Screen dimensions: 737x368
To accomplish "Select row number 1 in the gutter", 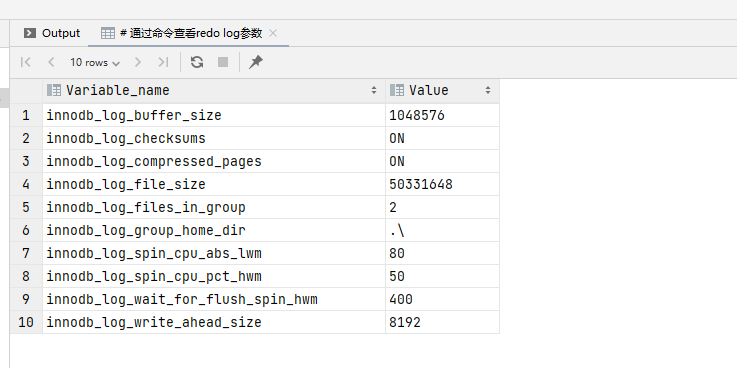I will [x=26, y=115].
